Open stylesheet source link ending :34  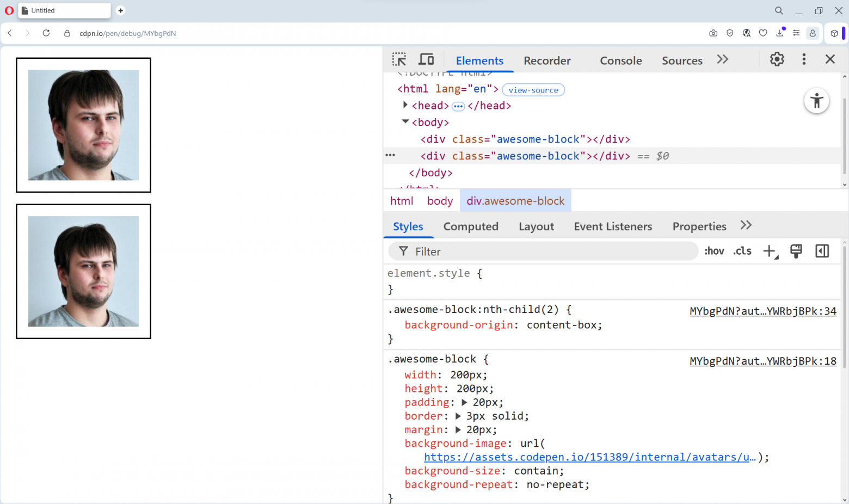coord(763,311)
